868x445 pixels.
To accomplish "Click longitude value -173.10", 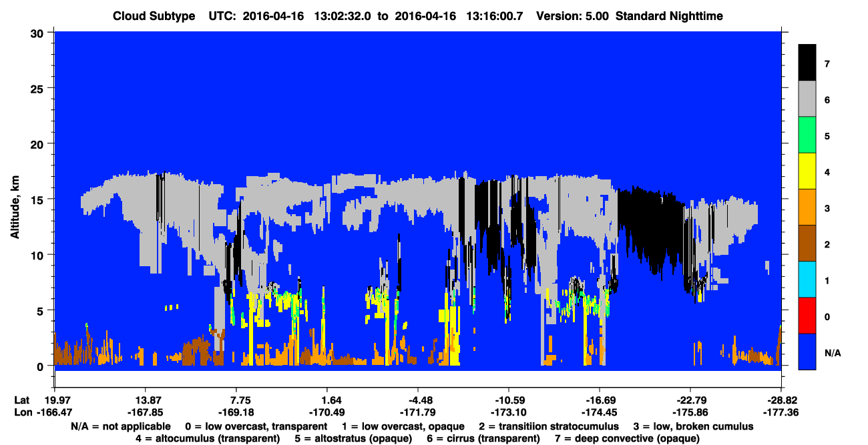I will [509, 412].
